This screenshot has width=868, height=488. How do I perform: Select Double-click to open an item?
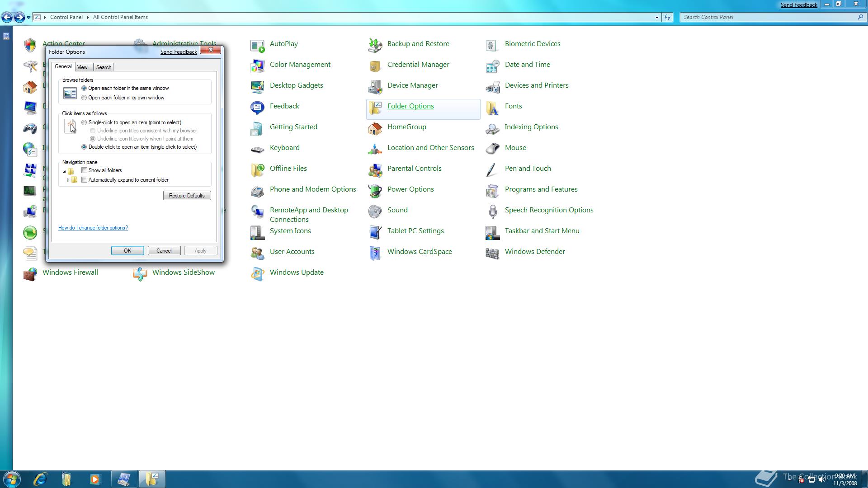coord(84,147)
